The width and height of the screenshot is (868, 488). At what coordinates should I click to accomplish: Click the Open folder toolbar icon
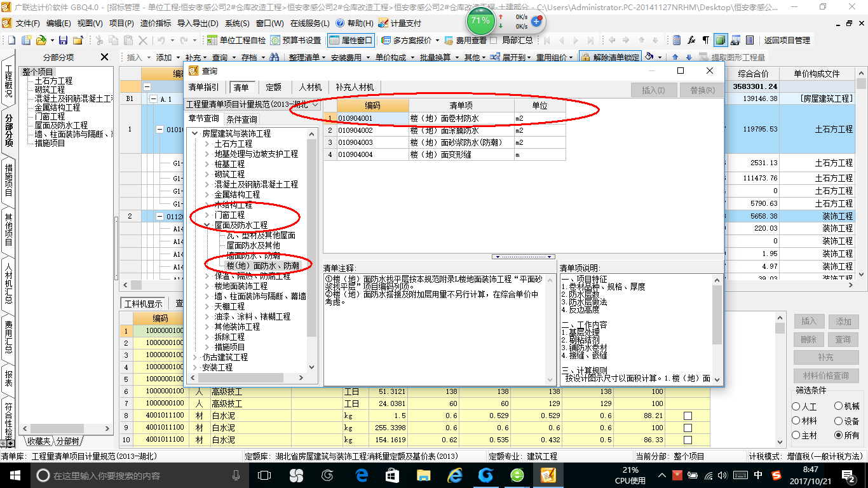40,40
